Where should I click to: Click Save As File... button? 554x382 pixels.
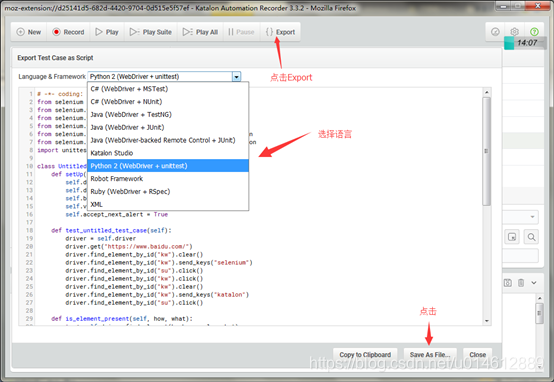[430, 354]
